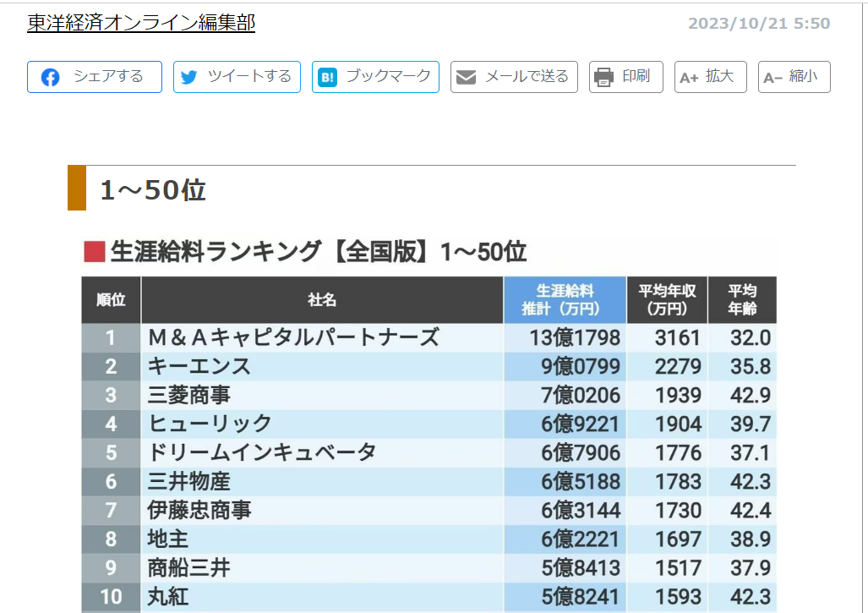The height and width of the screenshot is (613, 868).
Task: Click the printer icon on 印刷
Action: pos(603,76)
